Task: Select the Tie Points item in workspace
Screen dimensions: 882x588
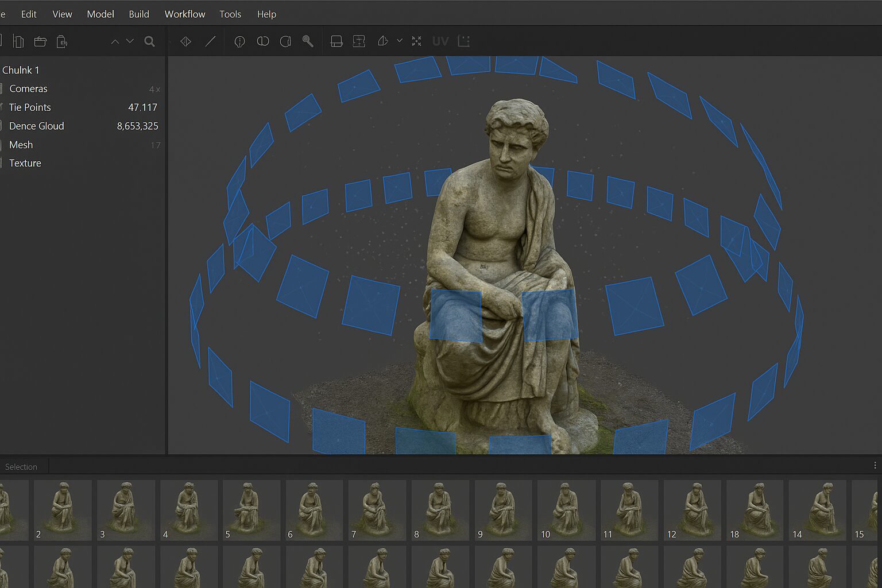Action: 30,107
